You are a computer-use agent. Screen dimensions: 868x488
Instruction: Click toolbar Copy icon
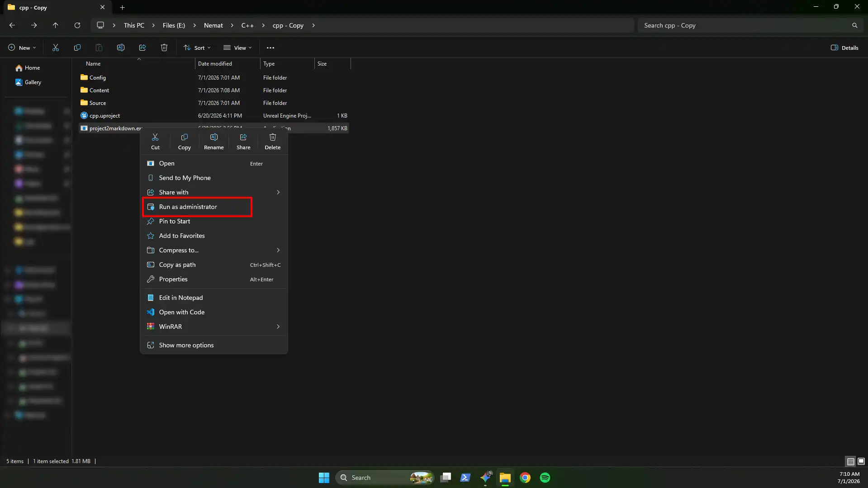(x=77, y=47)
